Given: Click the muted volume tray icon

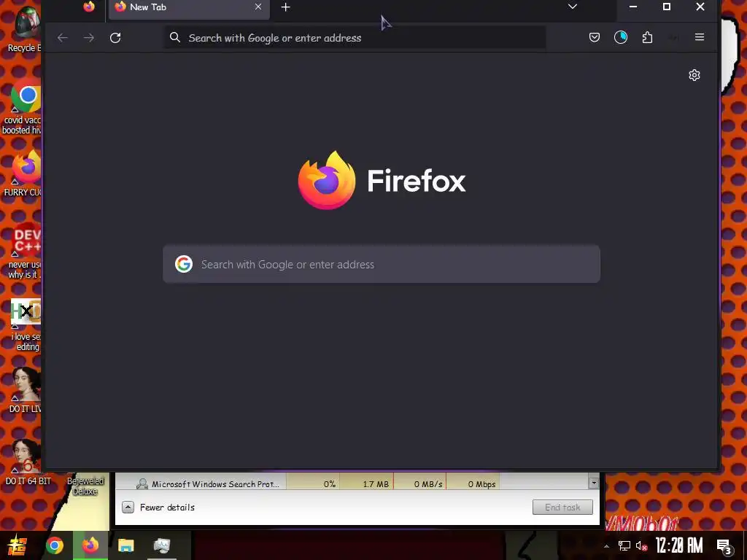Looking at the screenshot, I should click(x=641, y=545).
